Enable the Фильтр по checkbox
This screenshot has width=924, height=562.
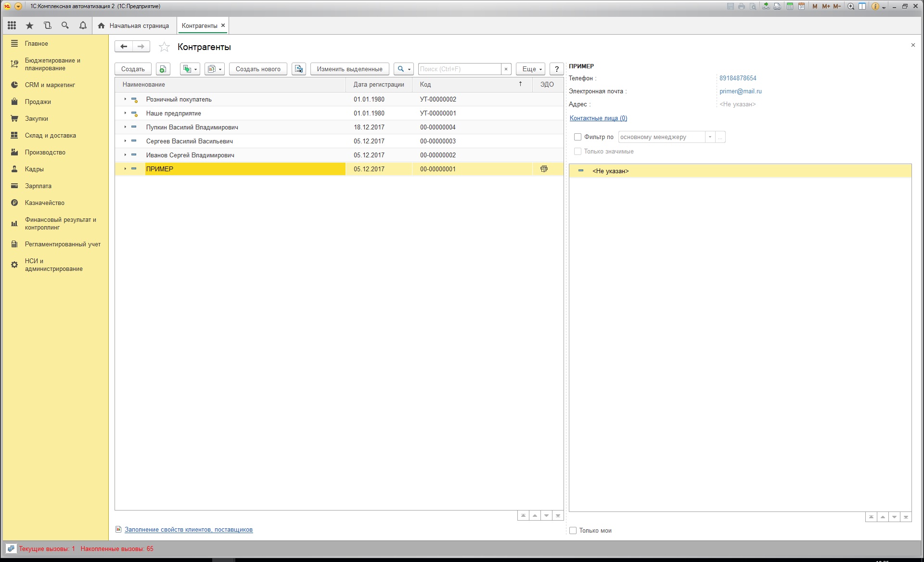tap(577, 137)
